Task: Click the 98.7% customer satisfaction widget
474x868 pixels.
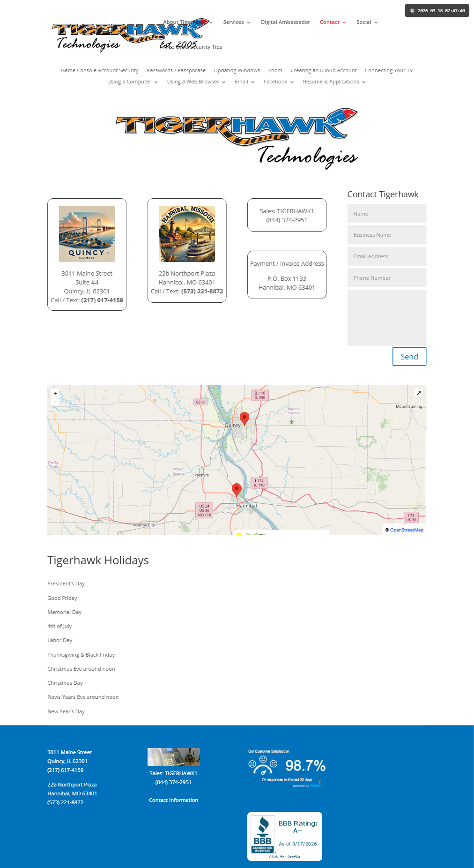Action: tap(287, 769)
